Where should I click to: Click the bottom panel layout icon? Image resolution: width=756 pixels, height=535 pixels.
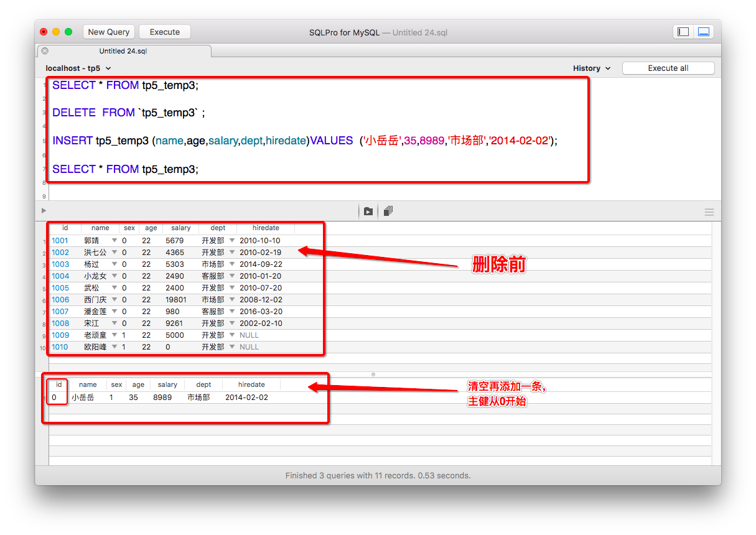point(704,32)
